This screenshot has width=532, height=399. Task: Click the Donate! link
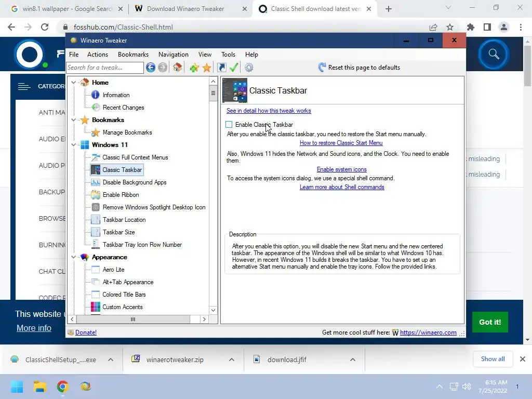[86, 332]
